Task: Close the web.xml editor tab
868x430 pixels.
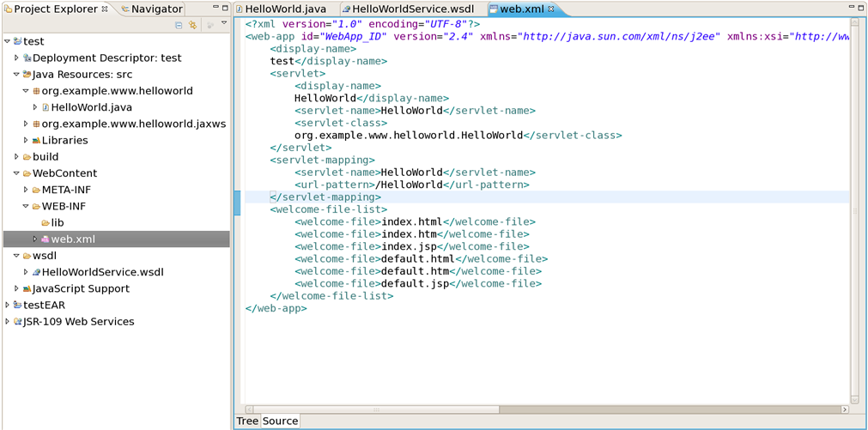Action: [x=551, y=9]
